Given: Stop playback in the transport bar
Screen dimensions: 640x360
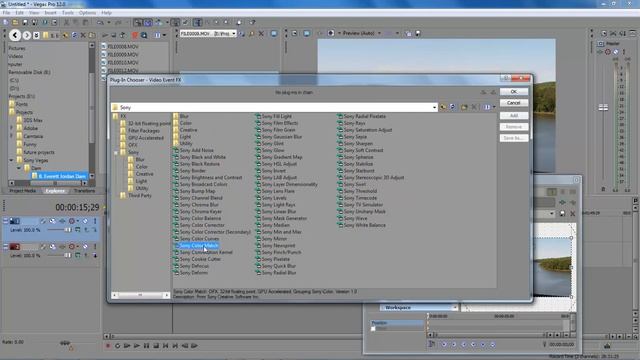Looking at the screenshot, I should pyautogui.click(x=156, y=346).
